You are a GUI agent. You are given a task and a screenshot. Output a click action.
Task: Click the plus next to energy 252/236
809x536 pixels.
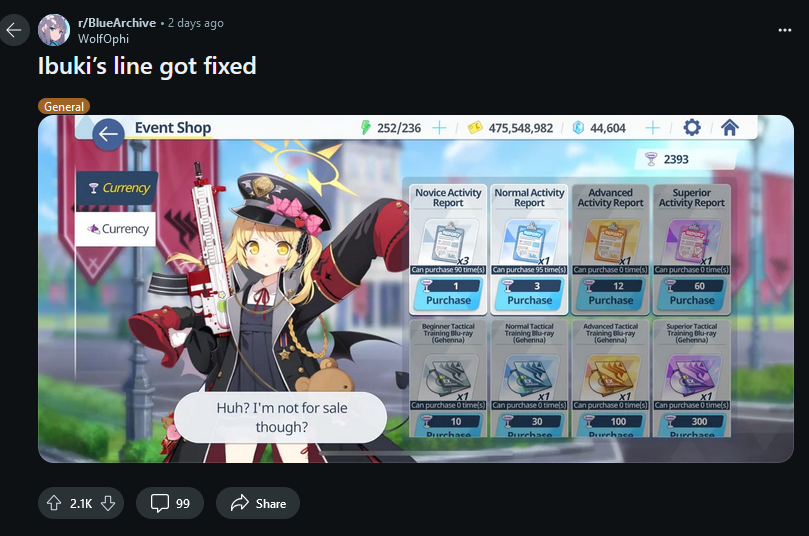(x=439, y=128)
